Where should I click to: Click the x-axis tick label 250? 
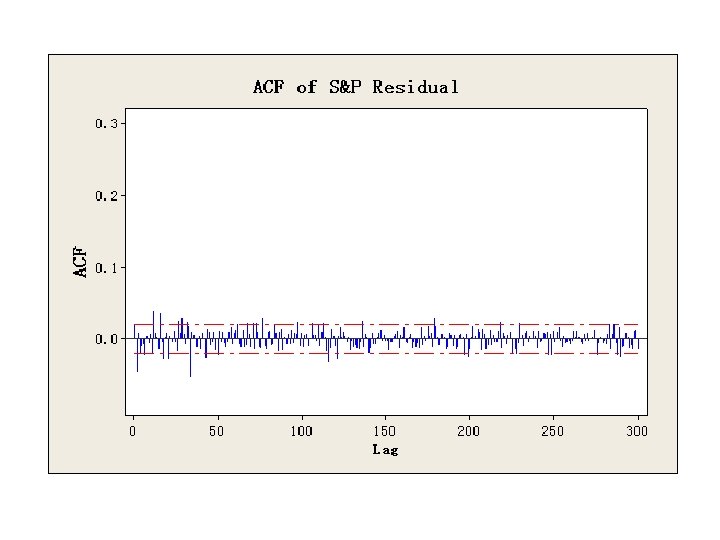tap(553, 431)
